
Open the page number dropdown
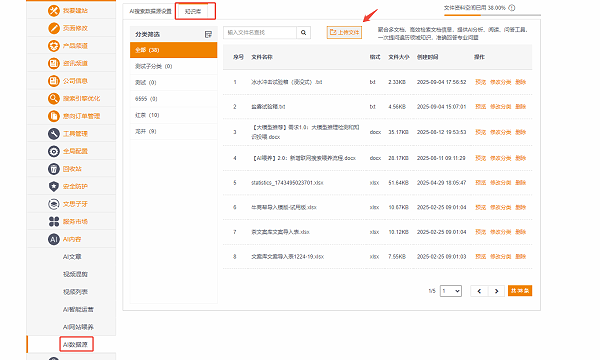(x=451, y=291)
